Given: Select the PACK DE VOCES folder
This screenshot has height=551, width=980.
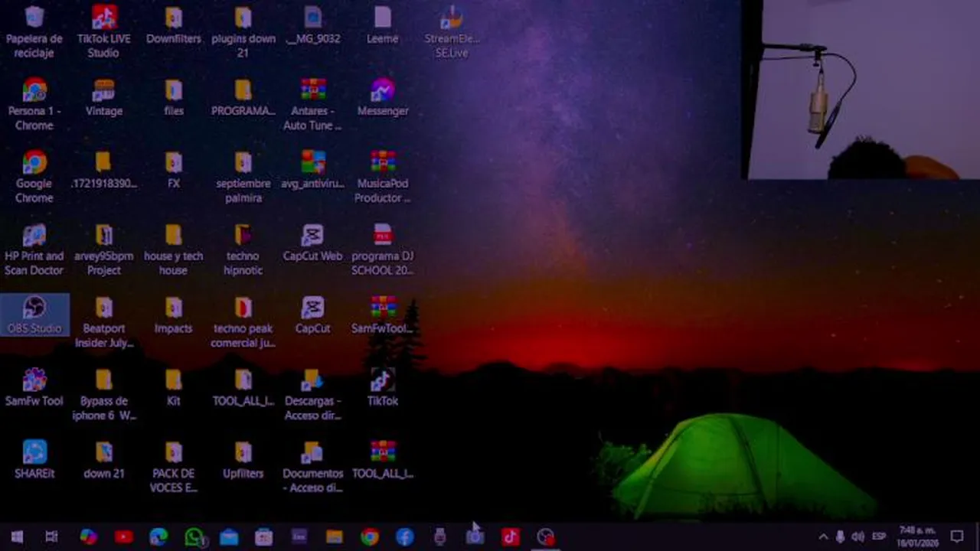Looking at the screenshot, I should [x=174, y=468].
